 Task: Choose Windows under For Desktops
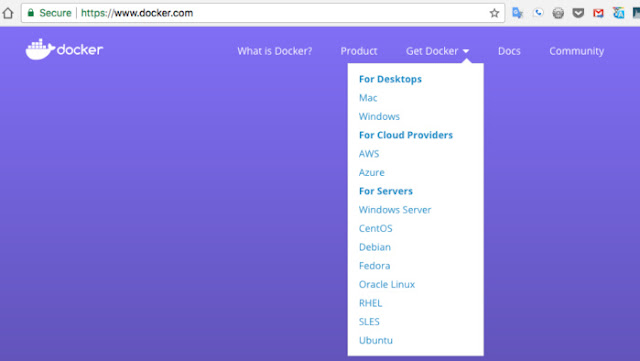379,116
